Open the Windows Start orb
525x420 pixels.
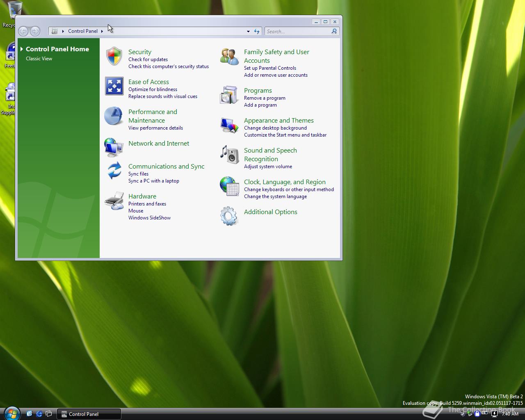coord(12,413)
